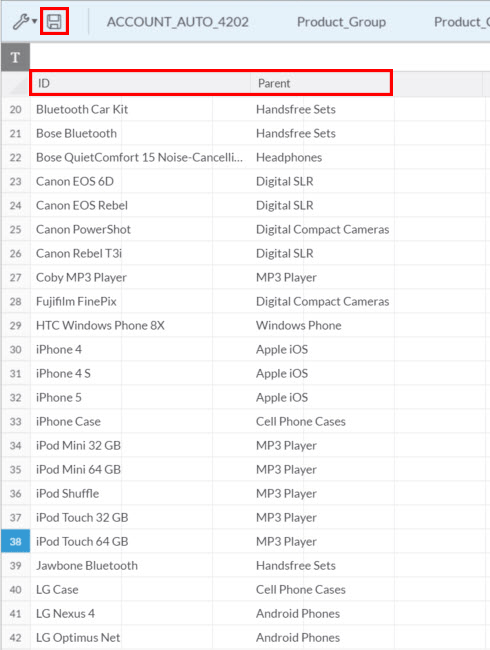Click the select-all corner cell
Image resolution: width=490 pixels, height=650 pixels.
point(16,85)
